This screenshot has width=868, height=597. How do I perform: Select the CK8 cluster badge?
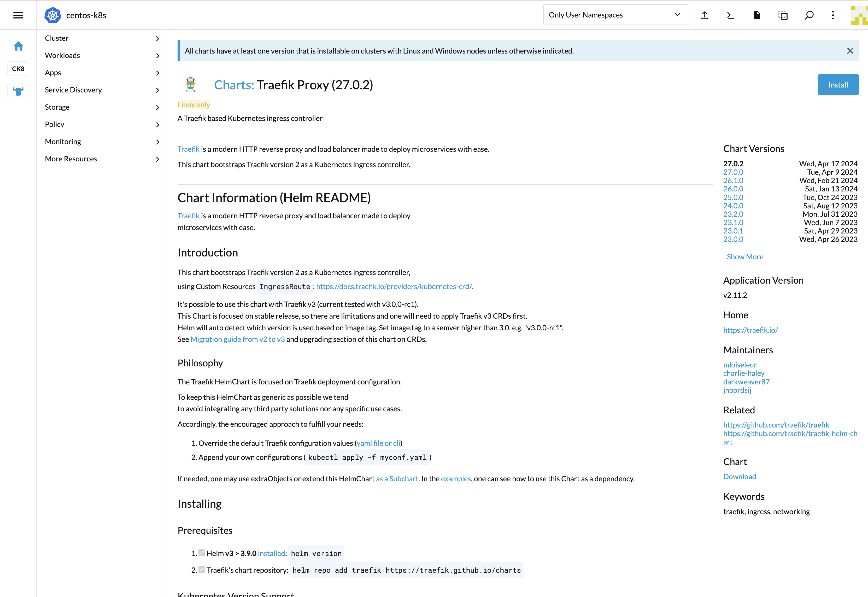click(x=18, y=68)
